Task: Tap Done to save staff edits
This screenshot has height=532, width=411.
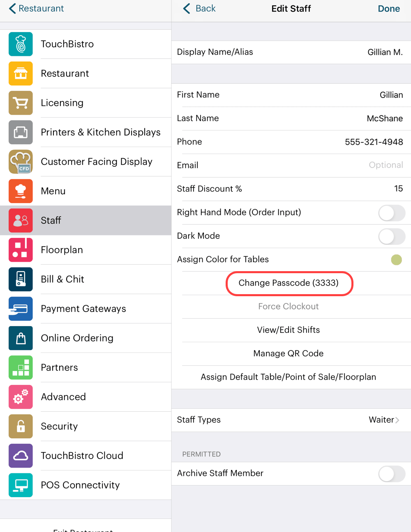Action: pyautogui.click(x=389, y=9)
